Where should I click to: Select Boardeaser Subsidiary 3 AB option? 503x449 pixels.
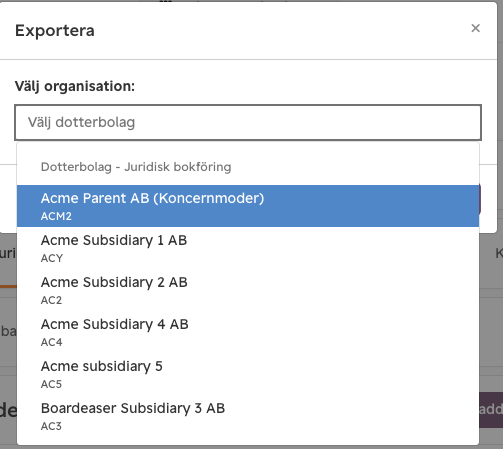click(248, 416)
